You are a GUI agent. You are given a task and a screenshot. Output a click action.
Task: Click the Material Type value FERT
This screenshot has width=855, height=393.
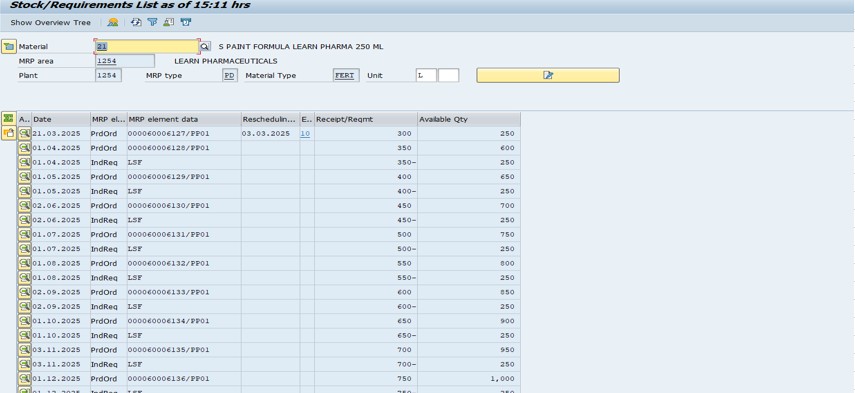click(345, 75)
